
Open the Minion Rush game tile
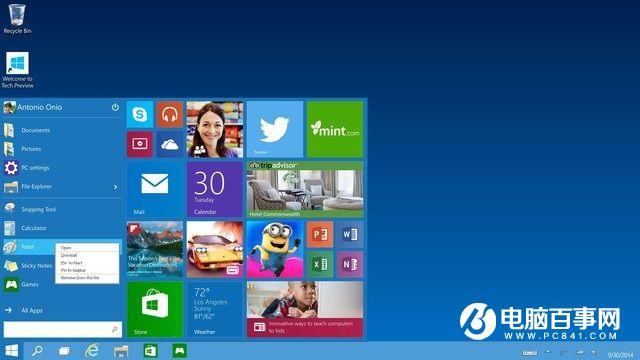pyautogui.click(x=275, y=249)
